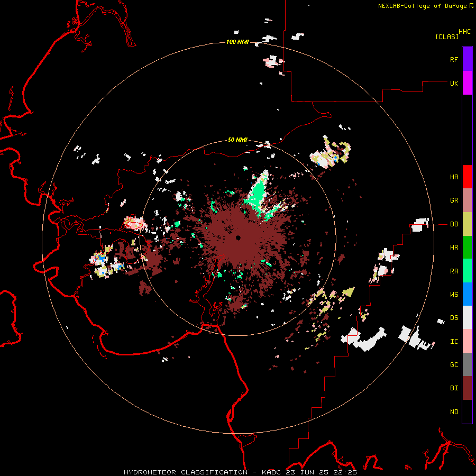
Task: Click the black radar site dot at center
Action: coord(239,237)
